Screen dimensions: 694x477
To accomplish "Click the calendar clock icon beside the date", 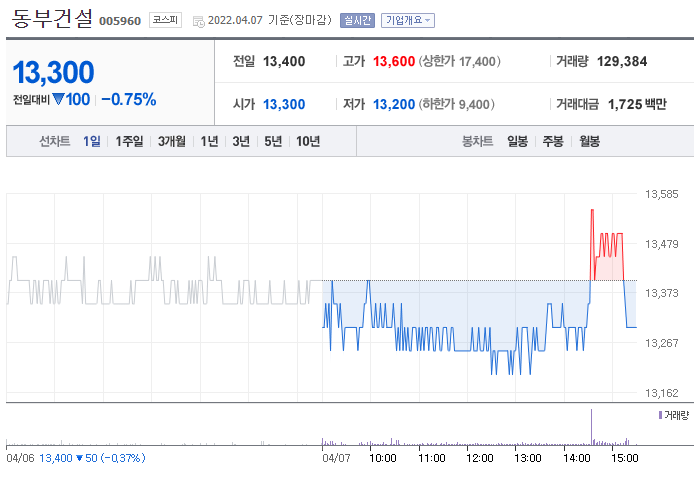I will (199, 21).
